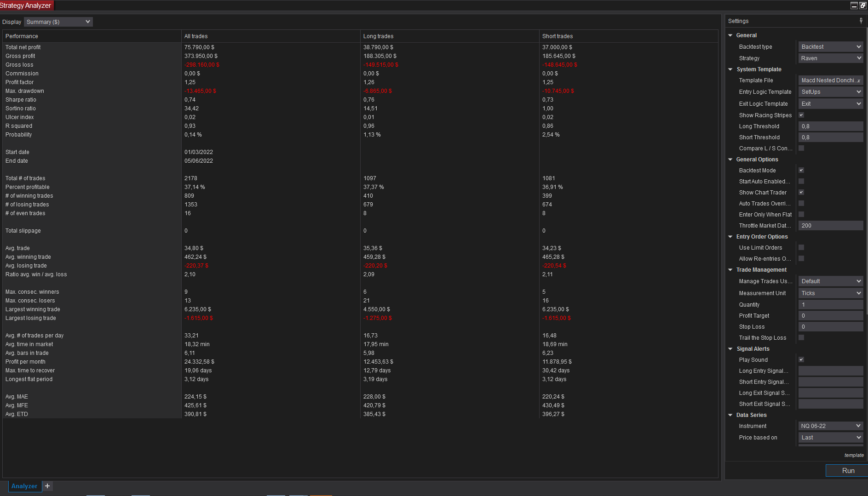Viewport: 868px width, 496px height.
Task: Collapse the General Options section
Action: 730,160
